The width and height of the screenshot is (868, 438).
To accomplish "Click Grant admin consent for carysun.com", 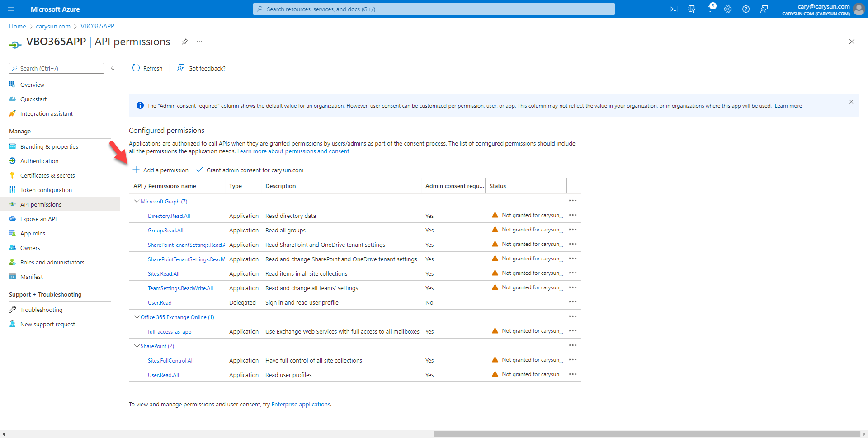I will coord(250,170).
